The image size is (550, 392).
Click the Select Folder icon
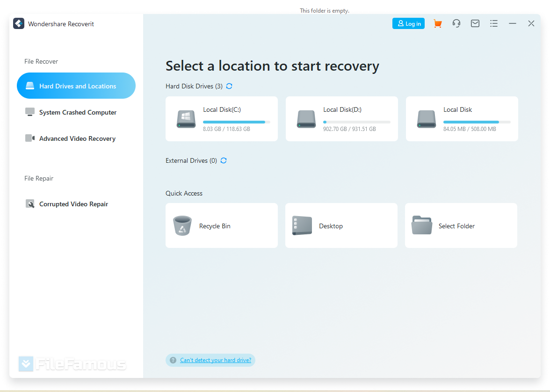422,225
